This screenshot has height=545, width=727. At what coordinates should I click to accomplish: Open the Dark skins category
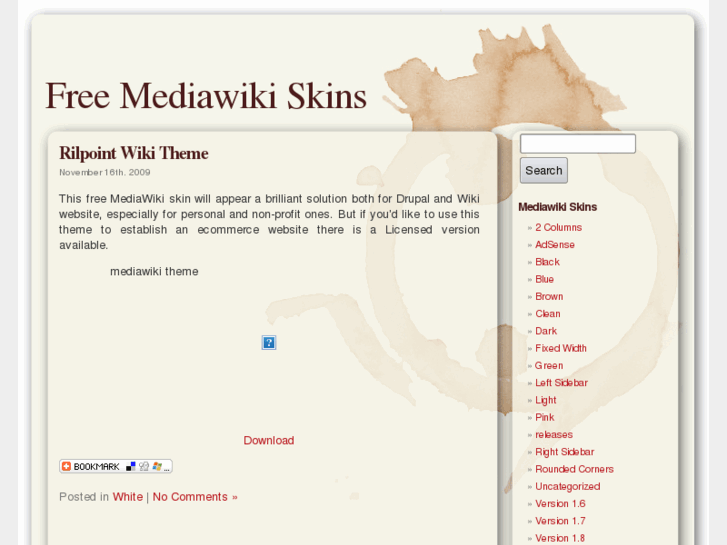point(546,331)
